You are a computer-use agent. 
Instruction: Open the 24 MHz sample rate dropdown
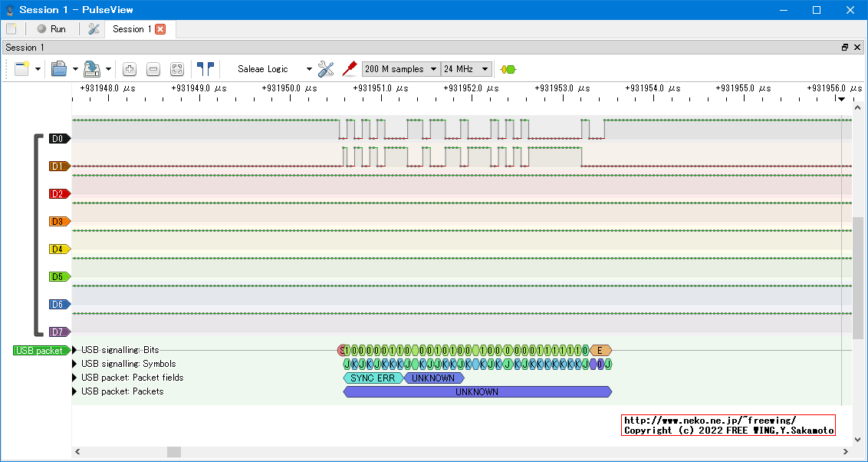[466, 69]
